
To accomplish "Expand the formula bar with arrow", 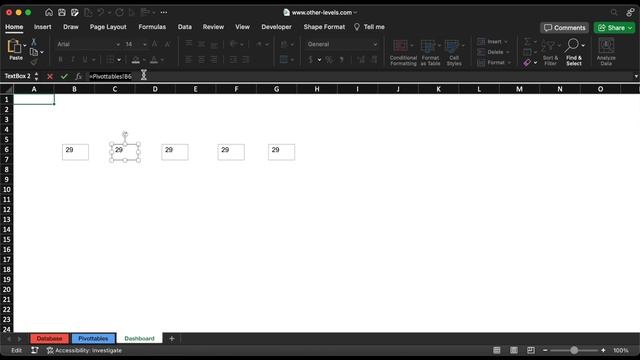I will click(636, 76).
